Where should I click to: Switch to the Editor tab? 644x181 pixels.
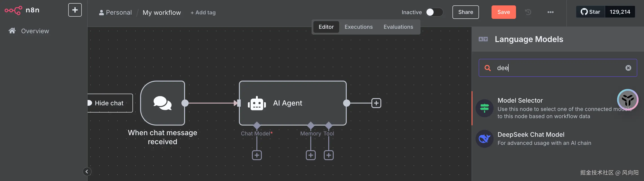coord(326,27)
